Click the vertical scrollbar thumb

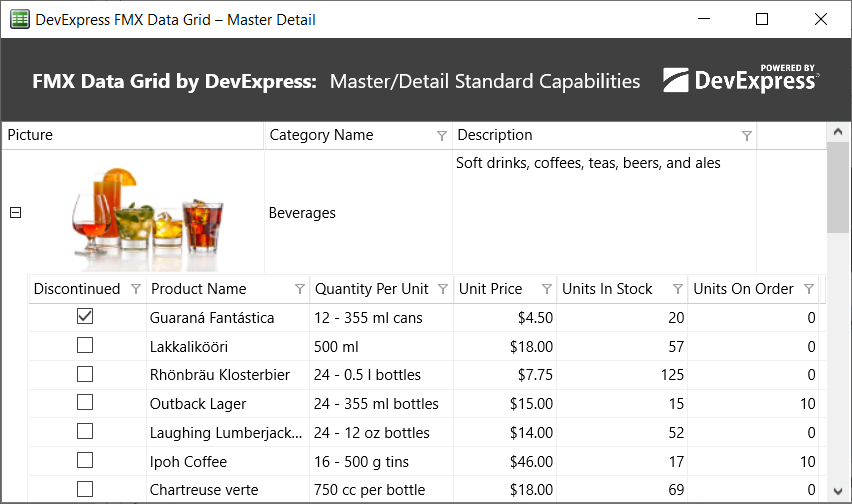tap(838, 188)
